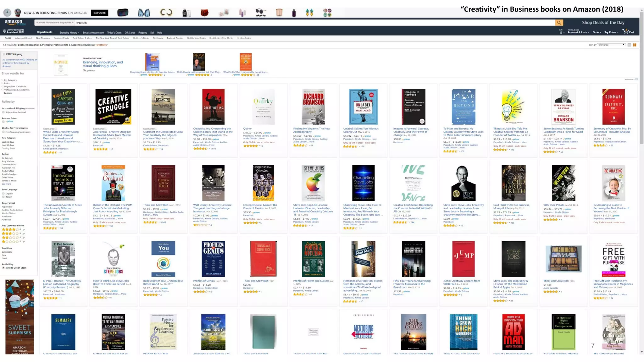The width and height of the screenshot is (644, 362).
Task: Click the sunglasses product icon in the banner
Action: [261, 13]
